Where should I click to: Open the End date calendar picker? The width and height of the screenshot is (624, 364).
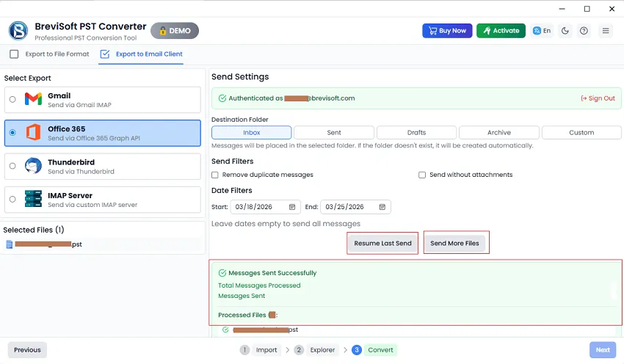tap(382, 207)
